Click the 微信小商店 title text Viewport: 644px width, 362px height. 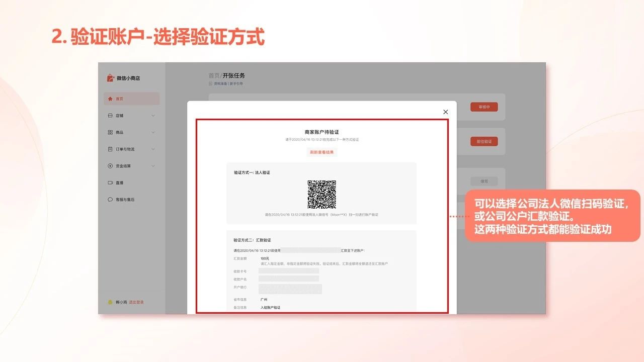(128, 78)
